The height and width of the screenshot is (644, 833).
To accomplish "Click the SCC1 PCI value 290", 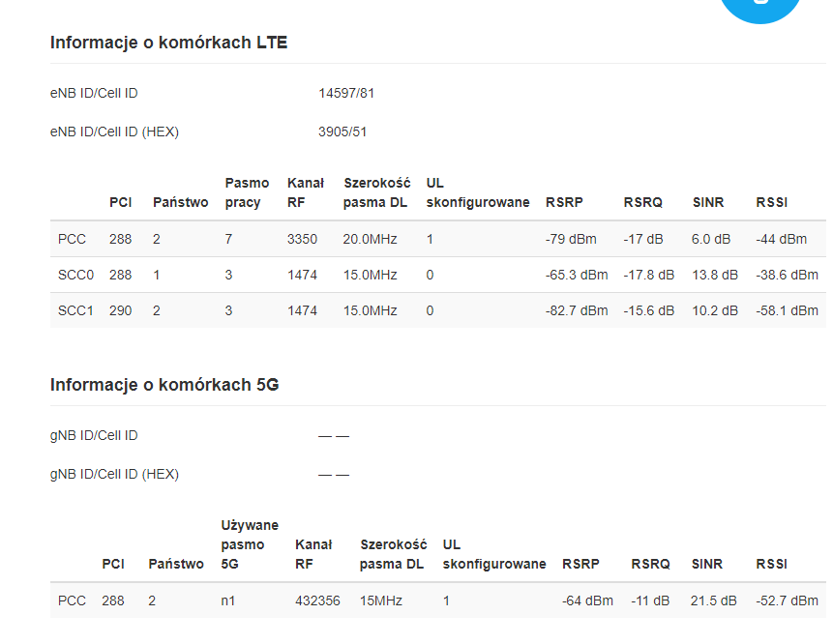I will coord(120,311).
